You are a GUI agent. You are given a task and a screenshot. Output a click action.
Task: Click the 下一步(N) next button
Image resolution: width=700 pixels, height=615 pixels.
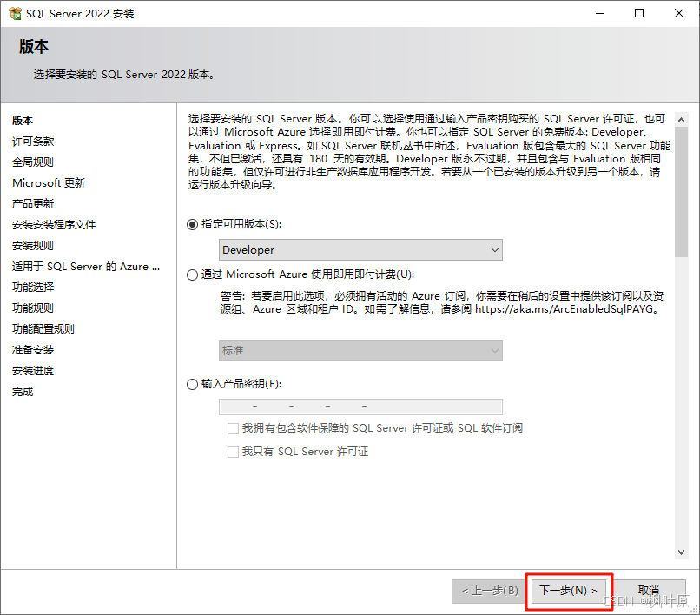(568, 591)
